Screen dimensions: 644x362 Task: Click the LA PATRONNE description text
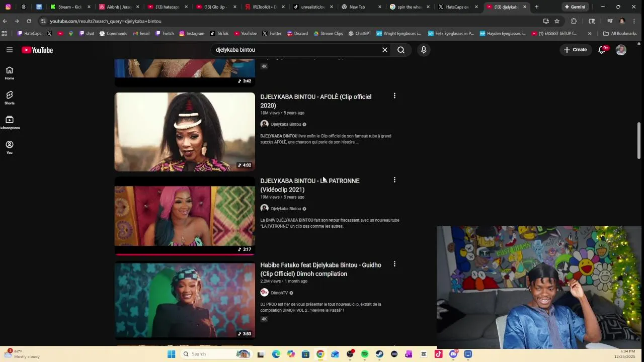point(330,223)
